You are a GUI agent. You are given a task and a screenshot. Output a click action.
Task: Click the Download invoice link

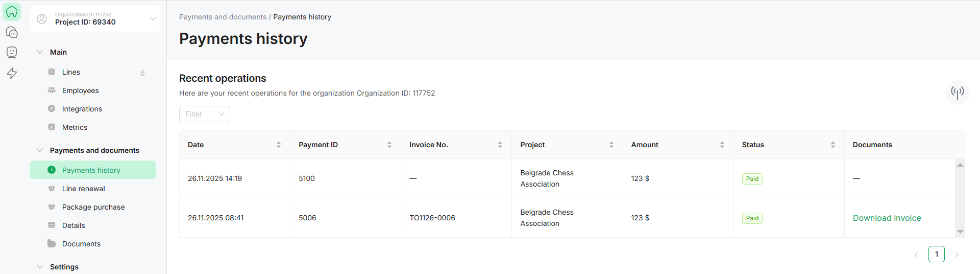[x=887, y=218]
